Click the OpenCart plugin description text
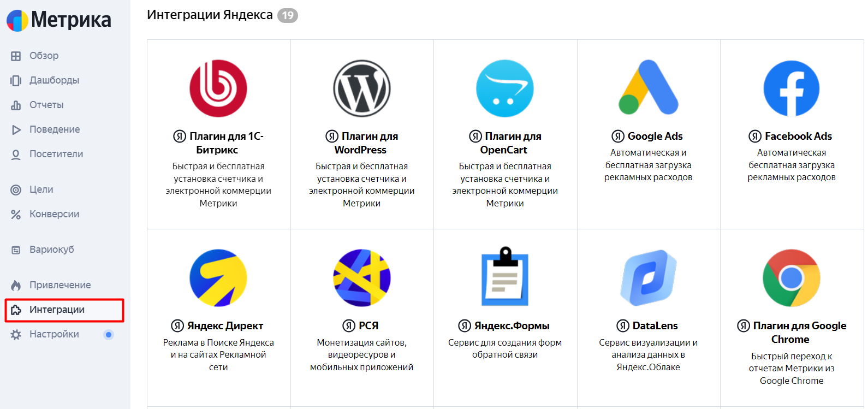 (x=505, y=185)
